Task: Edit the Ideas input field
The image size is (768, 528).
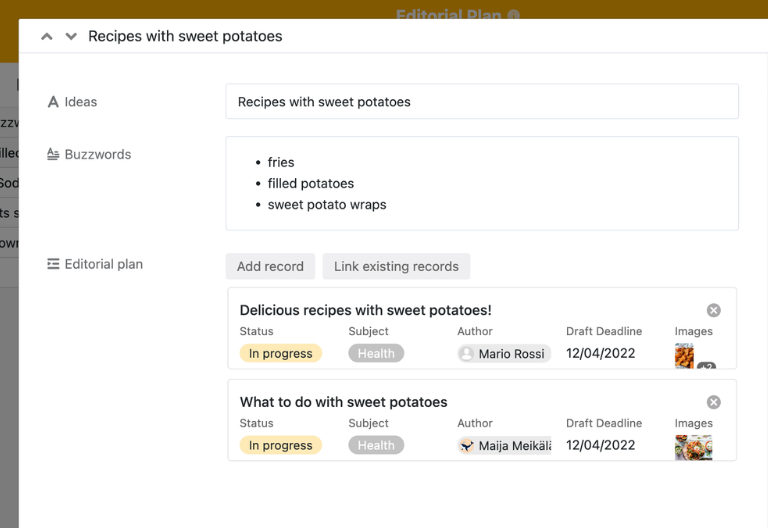Action: point(482,102)
